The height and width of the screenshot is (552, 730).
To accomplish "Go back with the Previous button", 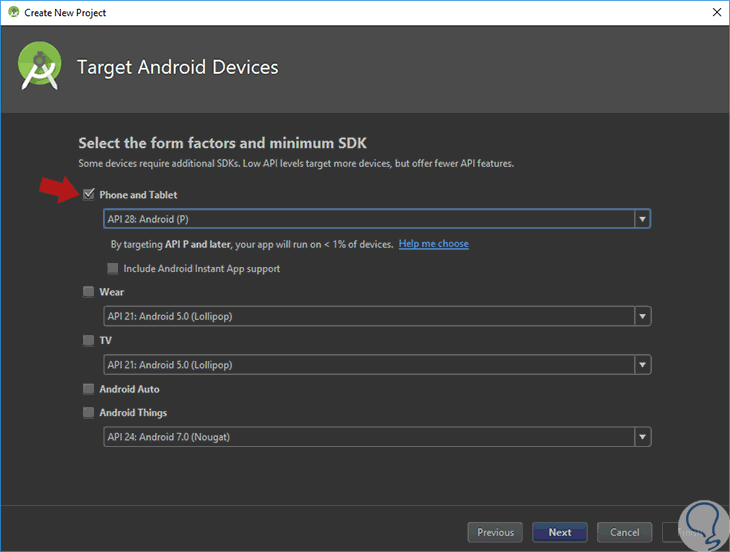I will coord(495,532).
